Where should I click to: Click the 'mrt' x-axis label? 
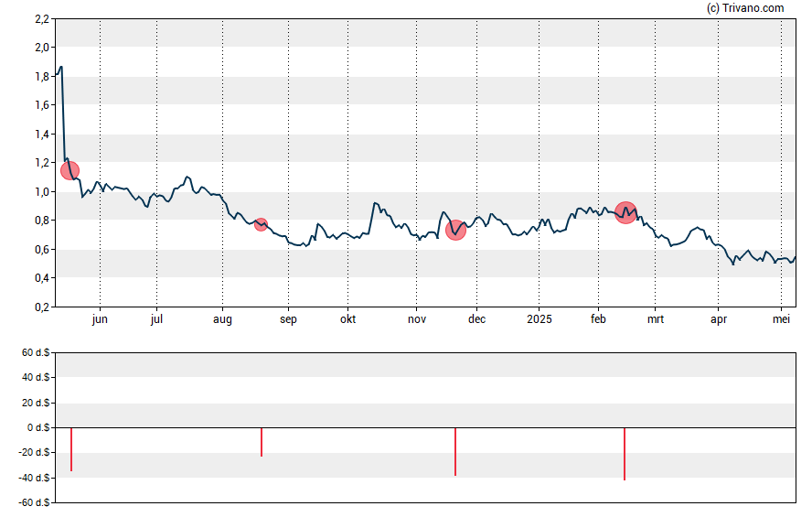pos(656,319)
